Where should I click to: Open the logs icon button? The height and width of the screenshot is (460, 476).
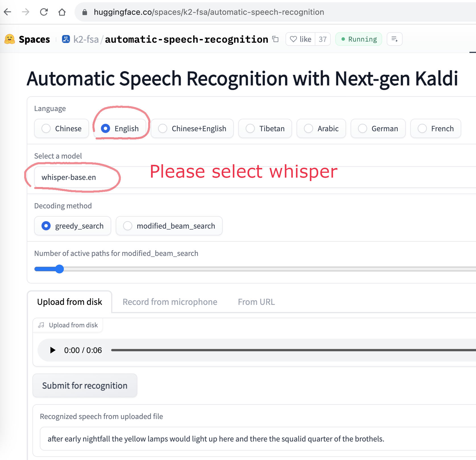[x=395, y=39]
